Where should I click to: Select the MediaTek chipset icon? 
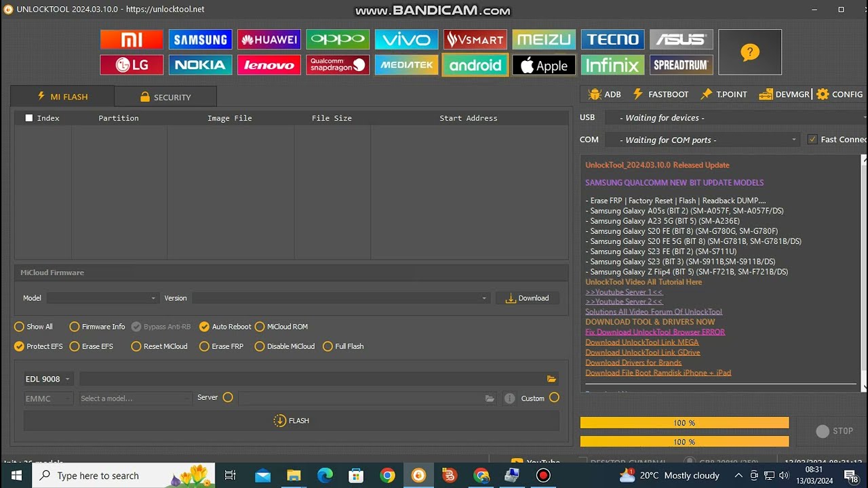406,65
